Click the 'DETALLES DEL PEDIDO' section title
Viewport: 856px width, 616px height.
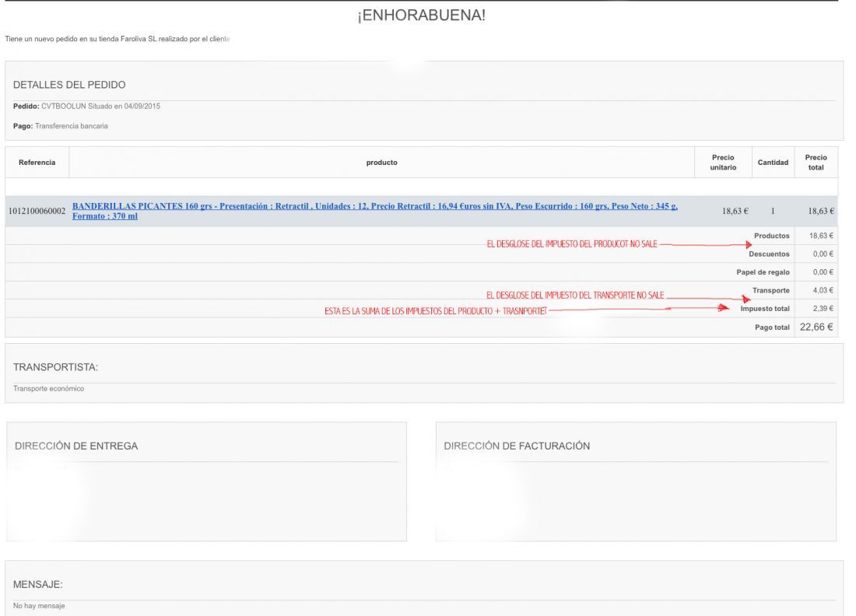69,85
